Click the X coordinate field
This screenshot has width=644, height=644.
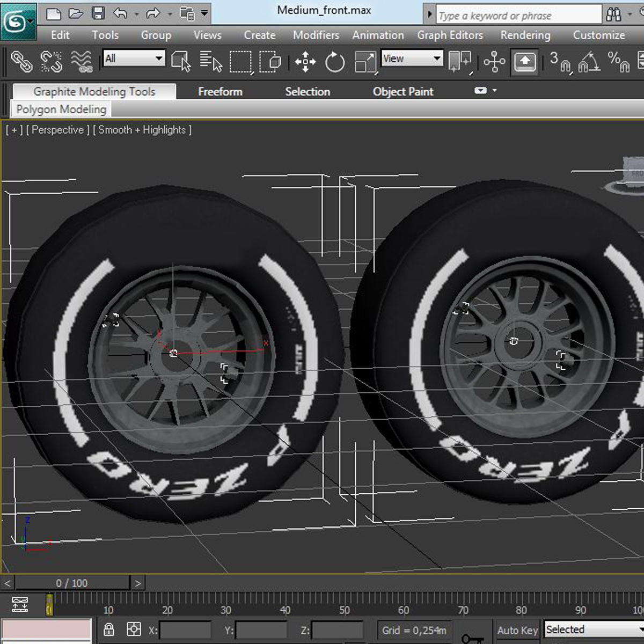point(185,630)
